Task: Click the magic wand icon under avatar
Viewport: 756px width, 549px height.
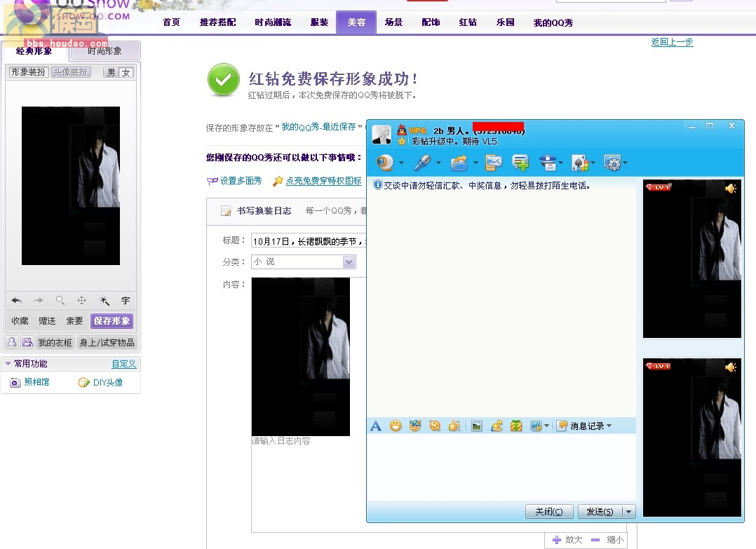Action: [104, 301]
